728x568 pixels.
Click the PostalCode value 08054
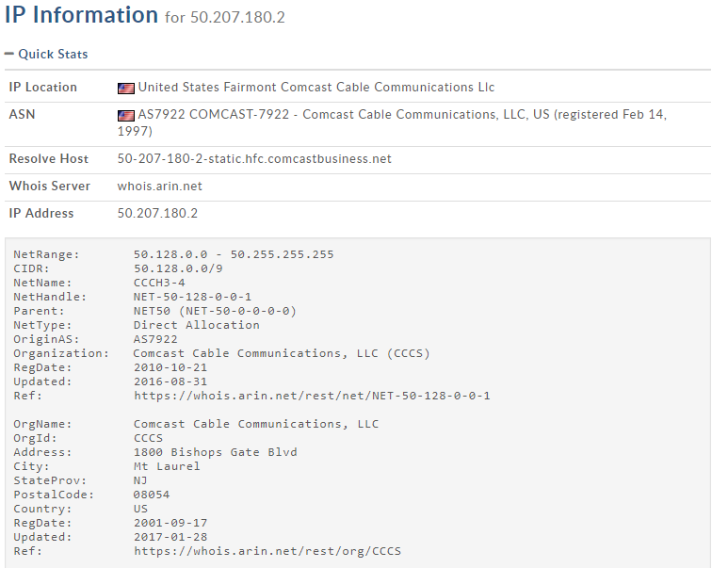pos(152,495)
